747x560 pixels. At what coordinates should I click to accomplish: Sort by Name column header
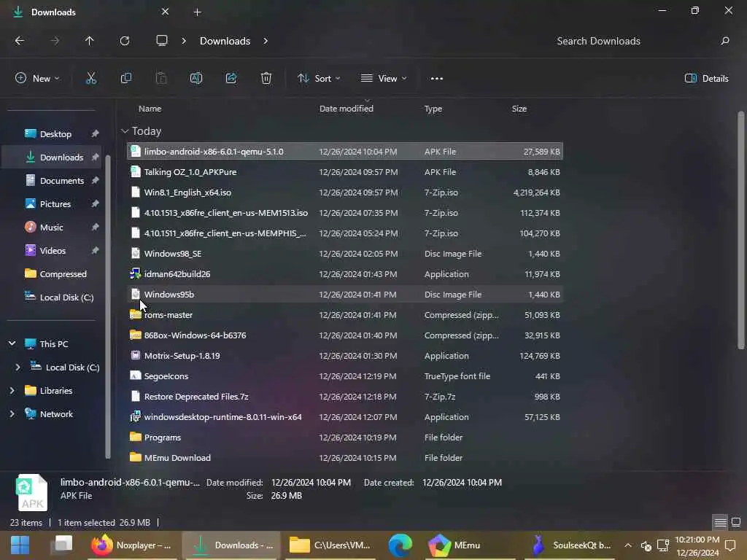click(150, 109)
